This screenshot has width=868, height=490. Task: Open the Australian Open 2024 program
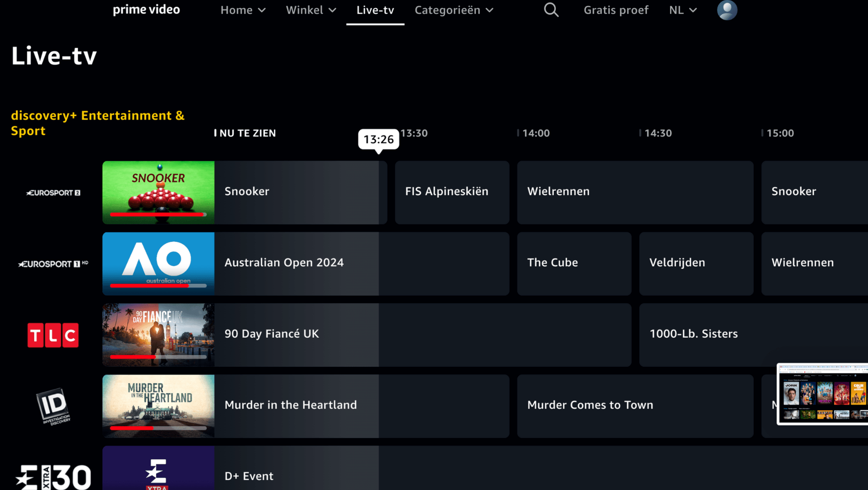(362, 264)
